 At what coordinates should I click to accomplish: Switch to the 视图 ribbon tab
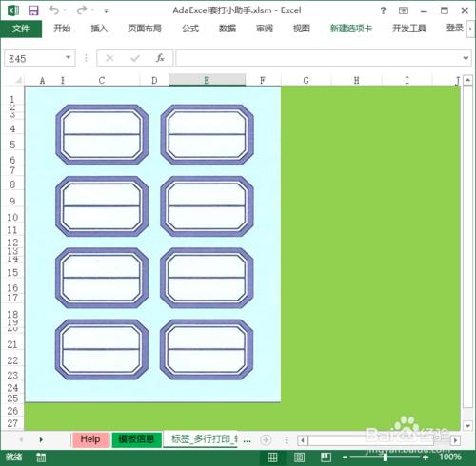tap(301, 29)
